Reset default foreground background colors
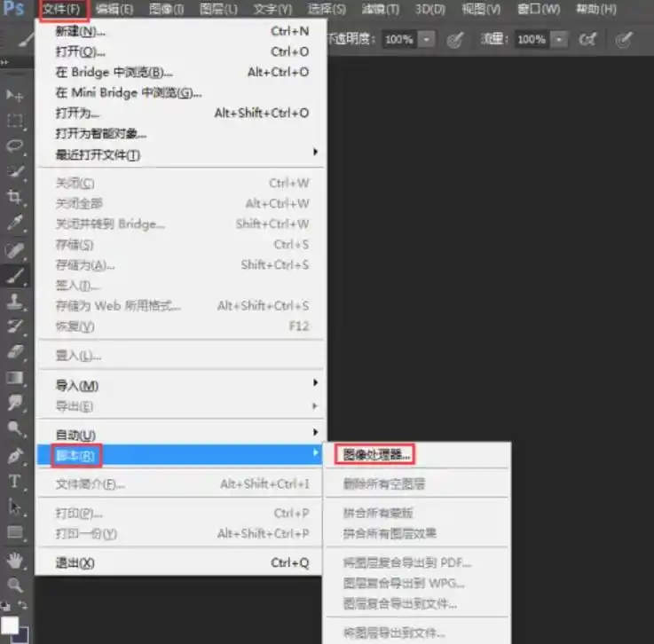 (x=6, y=606)
